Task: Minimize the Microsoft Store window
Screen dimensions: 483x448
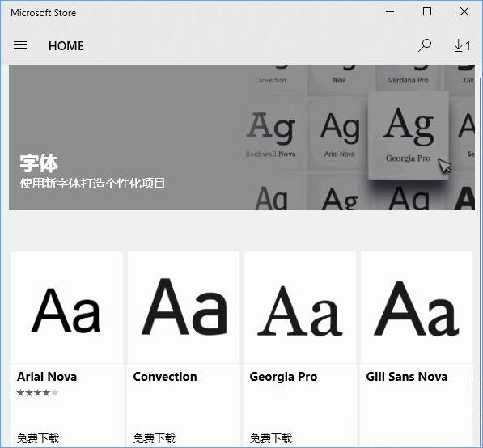Action: pyautogui.click(x=390, y=12)
